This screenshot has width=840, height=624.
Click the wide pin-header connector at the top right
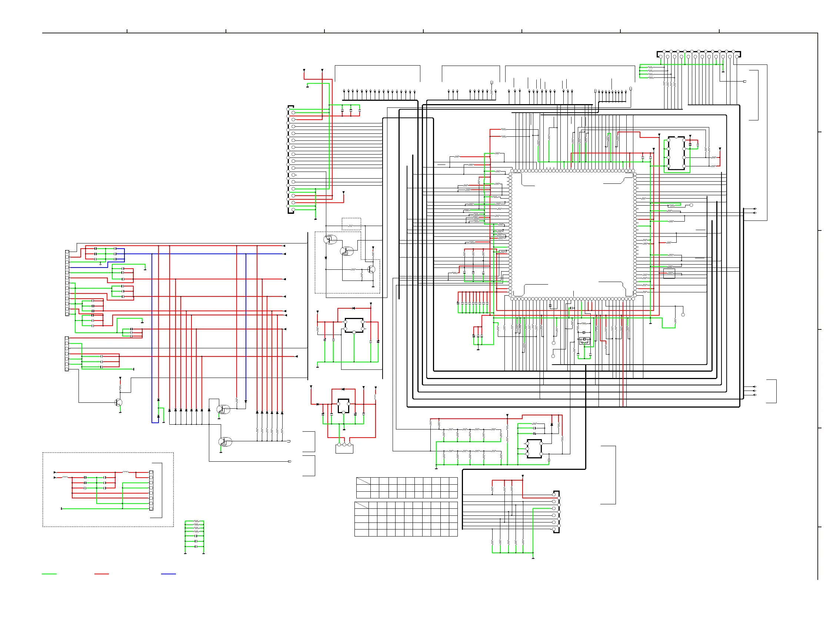coord(699,54)
